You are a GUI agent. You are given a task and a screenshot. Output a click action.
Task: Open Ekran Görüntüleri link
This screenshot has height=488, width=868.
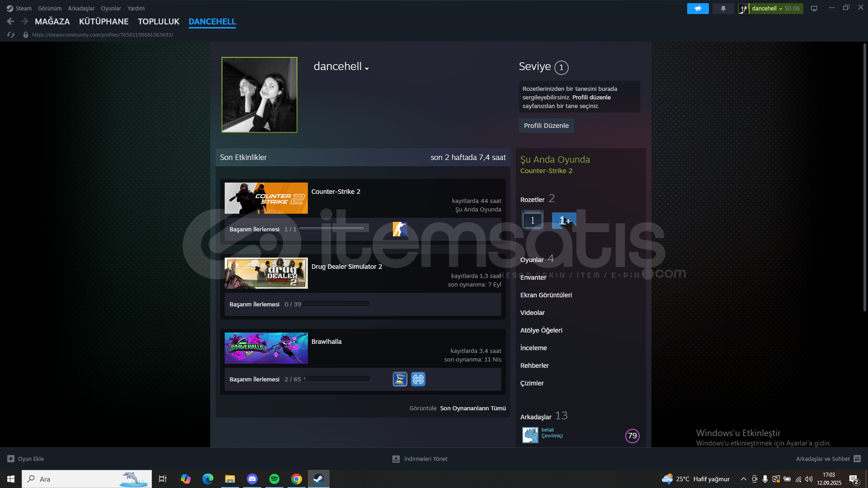[x=546, y=295]
